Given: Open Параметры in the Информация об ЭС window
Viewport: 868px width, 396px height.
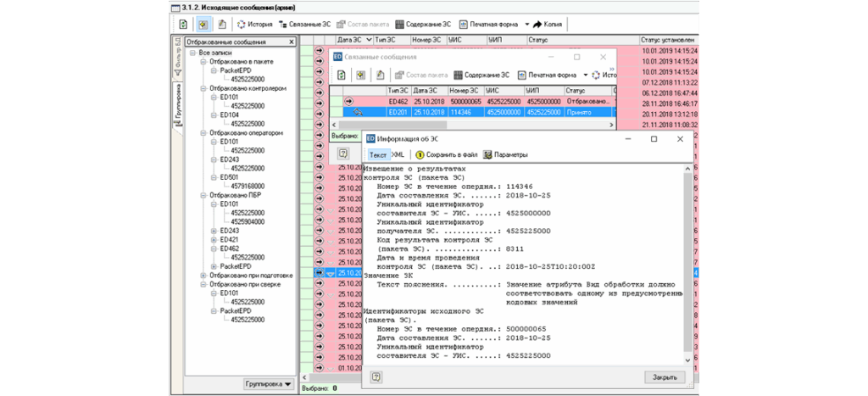Looking at the screenshot, I should [505, 155].
